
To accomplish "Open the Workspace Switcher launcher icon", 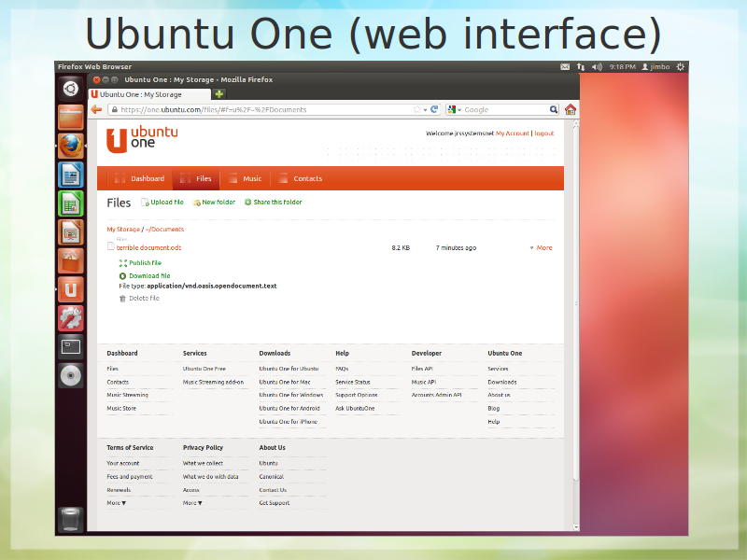I will pyautogui.click(x=71, y=346).
